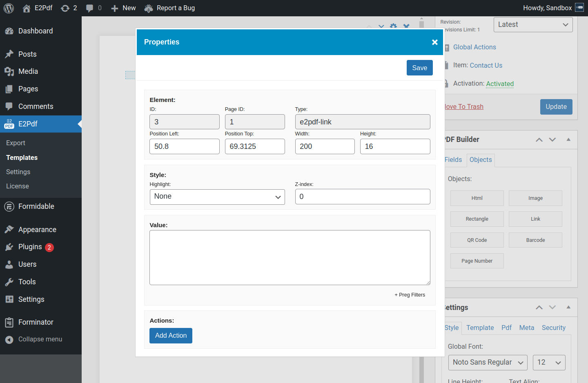Viewport: 588px width, 383px height.
Task: Click the Z-index input field
Action: click(x=362, y=197)
